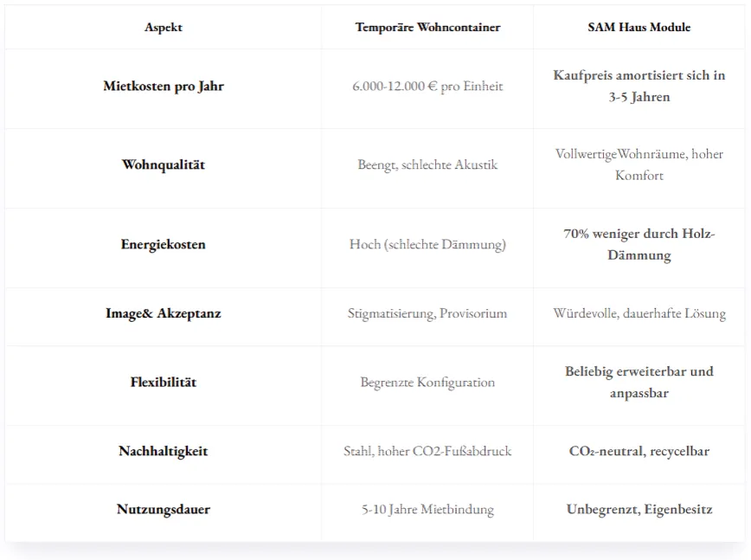Click the Image & Akzeptanz row label

pyautogui.click(x=164, y=313)
